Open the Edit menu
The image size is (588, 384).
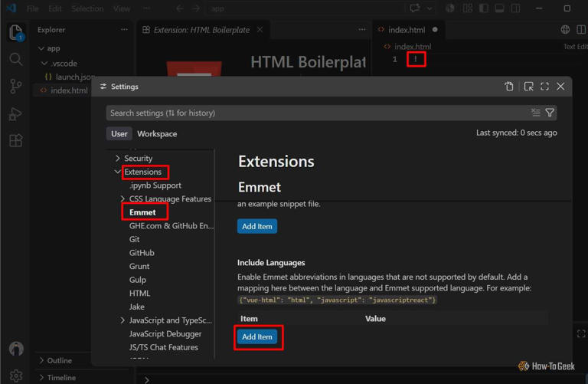point(55,8)
